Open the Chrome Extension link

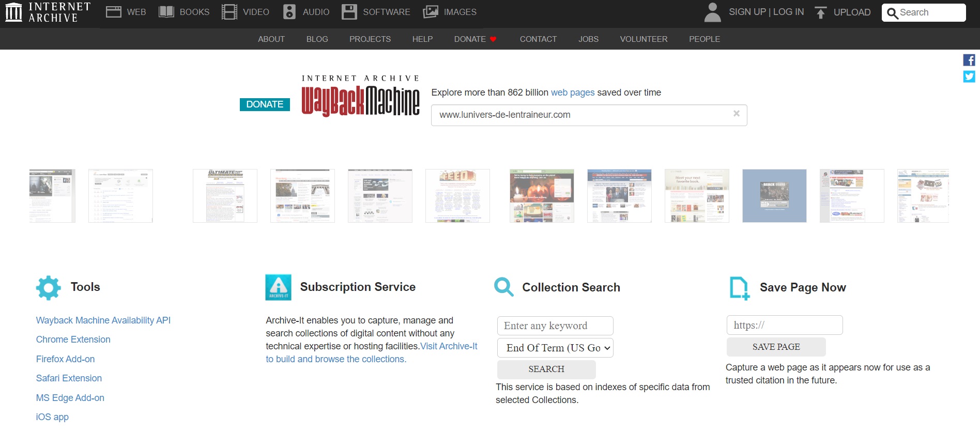(x=73, y=340)
